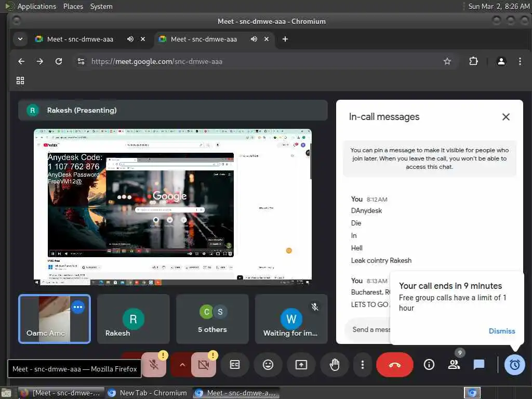This screenshot has width=532, height=399.
Task: Open options on Oamc Amc tile
Action: [78, 307]
